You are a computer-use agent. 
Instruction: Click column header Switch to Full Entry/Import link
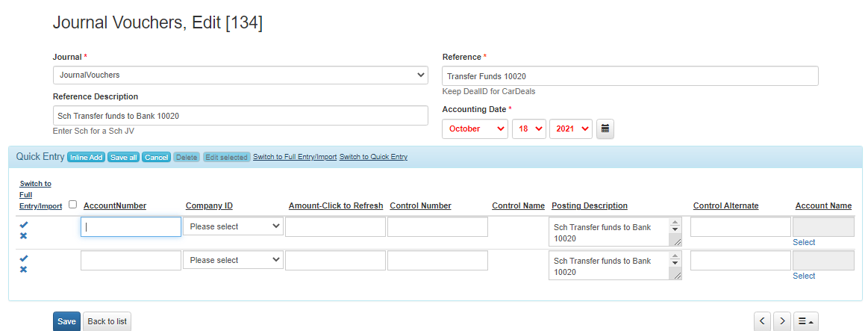tap(40, 194)
